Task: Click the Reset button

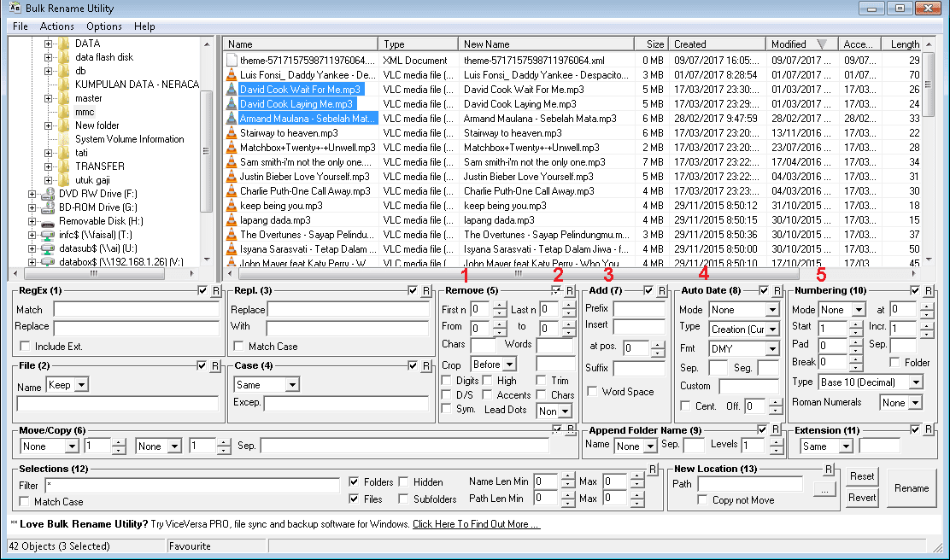Action: [861, 476]
